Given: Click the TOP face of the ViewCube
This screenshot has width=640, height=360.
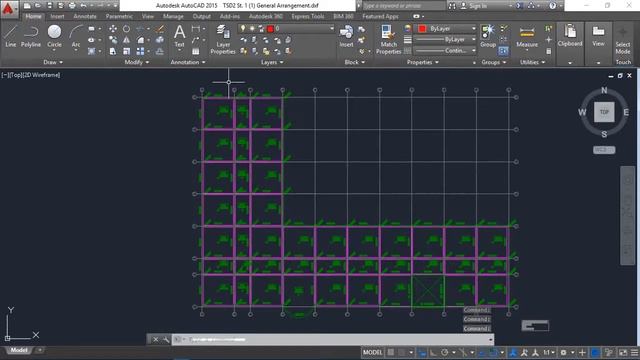Looking at the screenshot, I should 604,112.
